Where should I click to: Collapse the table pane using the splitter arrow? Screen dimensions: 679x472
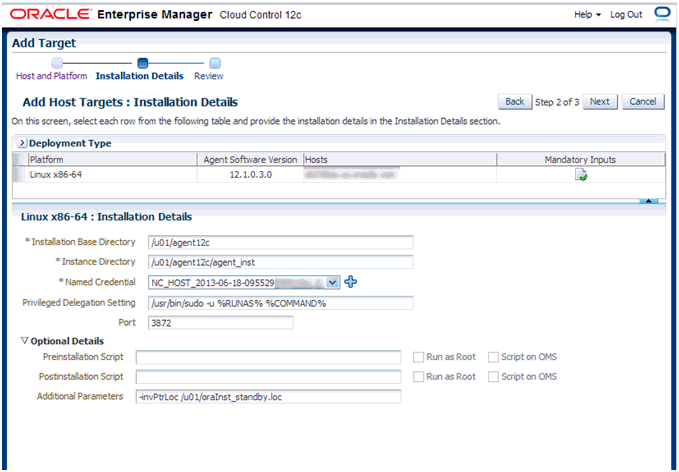[x=648, y=201]
